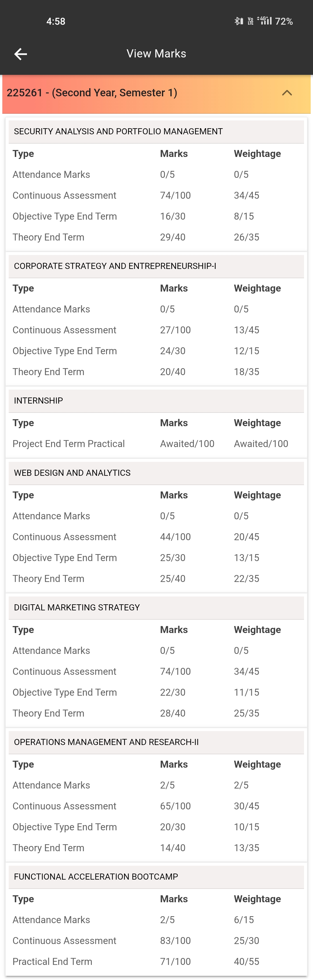313x980 pixels.
Task: Tap the Bluetooth status icon
Action: (239, 21)
